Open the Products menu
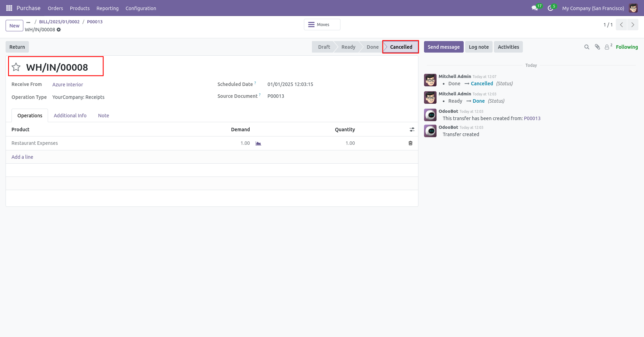644x337 pixels. pyautogui.click(x=80, y=8)
